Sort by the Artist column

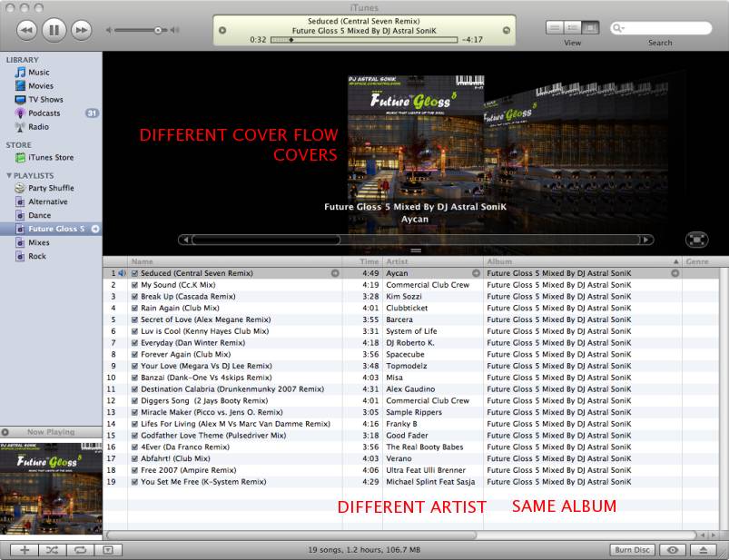433,261
